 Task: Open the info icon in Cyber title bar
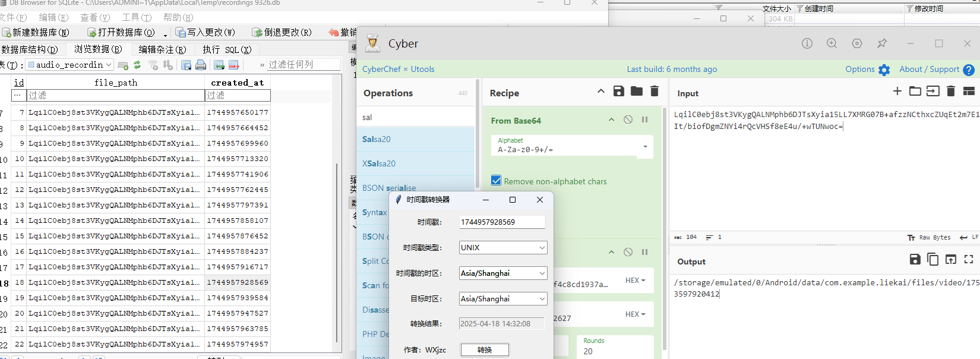807,43
